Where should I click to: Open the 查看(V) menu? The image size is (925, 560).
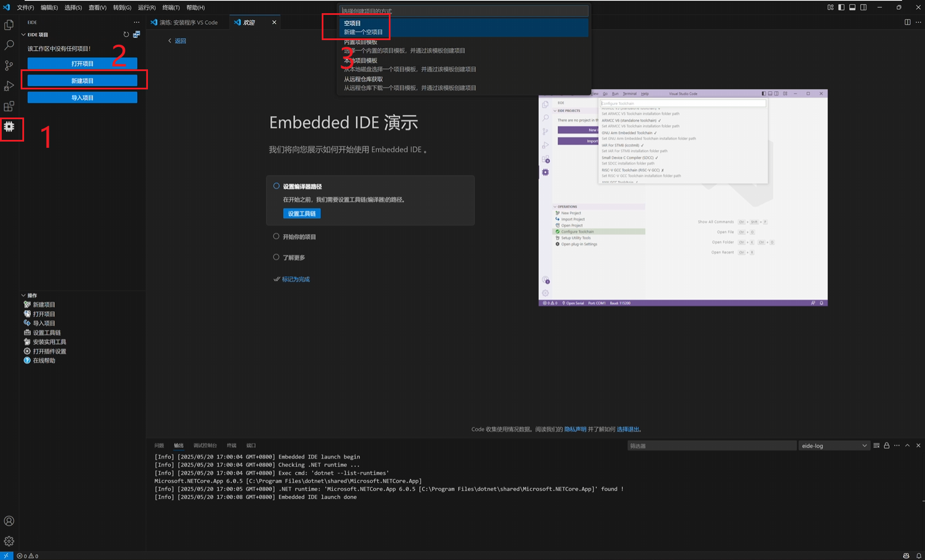click(x=97, y=7)
